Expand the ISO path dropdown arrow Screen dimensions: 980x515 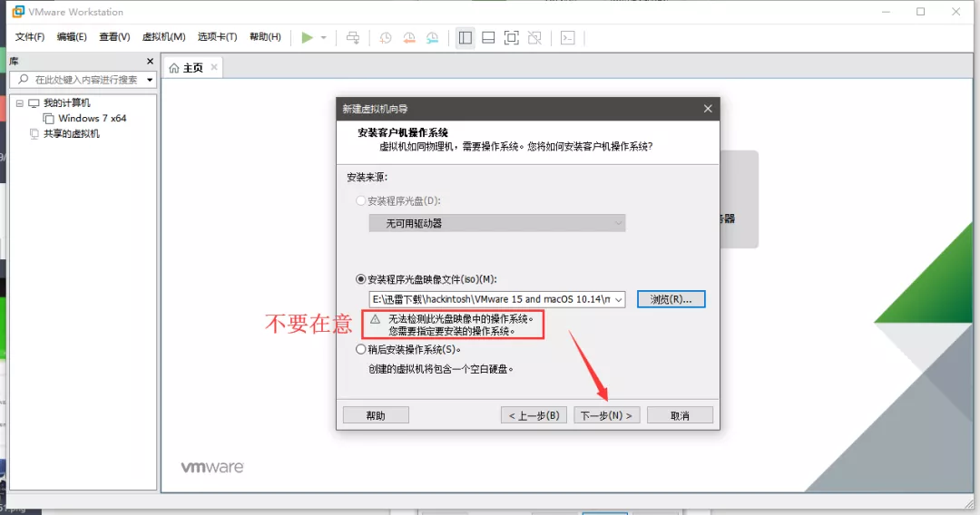pos(618,299)
